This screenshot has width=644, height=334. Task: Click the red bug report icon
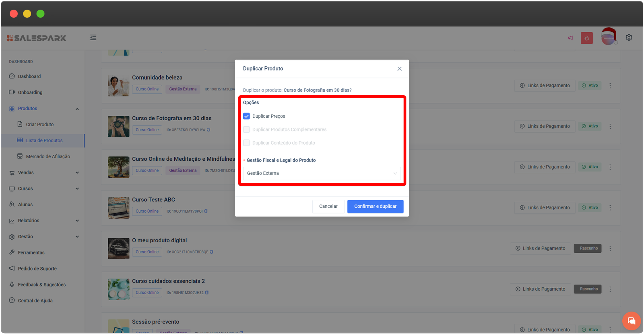click(x=586, y=38)
